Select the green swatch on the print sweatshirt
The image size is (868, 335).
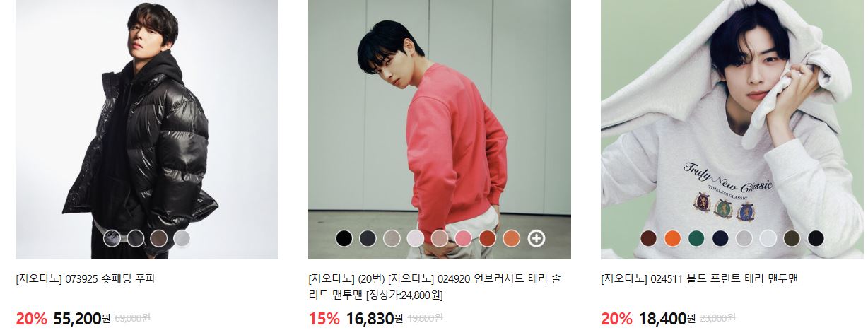(x=697, y=239)
